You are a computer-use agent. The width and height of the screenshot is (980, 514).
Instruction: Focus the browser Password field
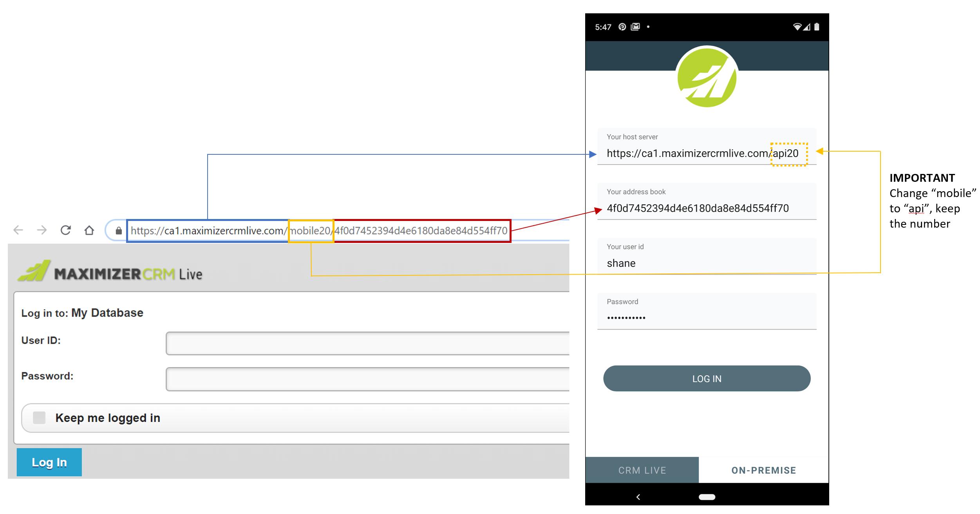[x=367, y=379]
